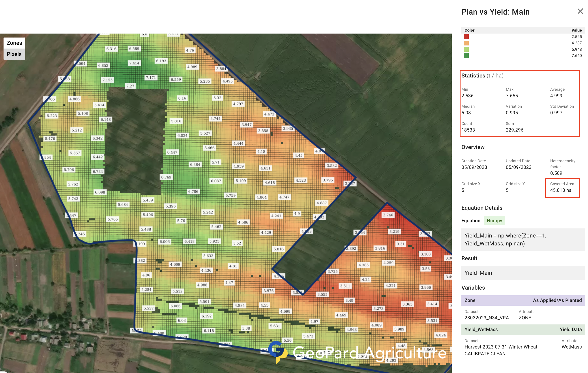The image size is (588, 373).
Task: Click the Covered Area value 45.813 ha
Action: point(560,190)
